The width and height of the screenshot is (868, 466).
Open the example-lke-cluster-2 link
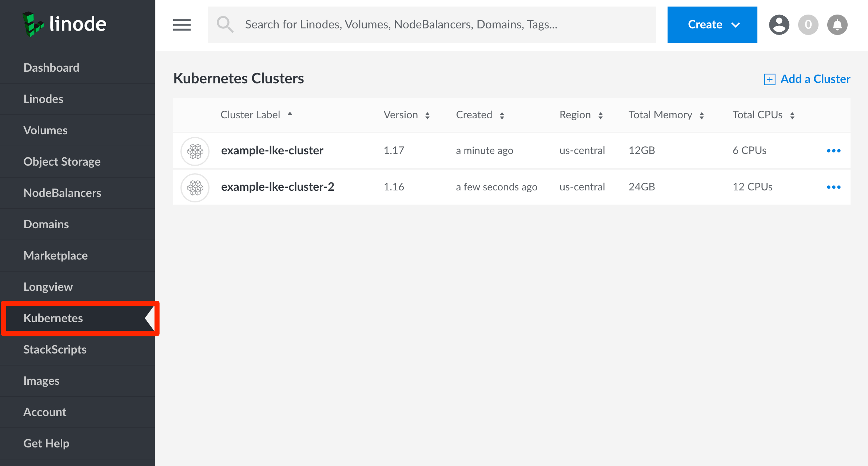pos(278,187)
